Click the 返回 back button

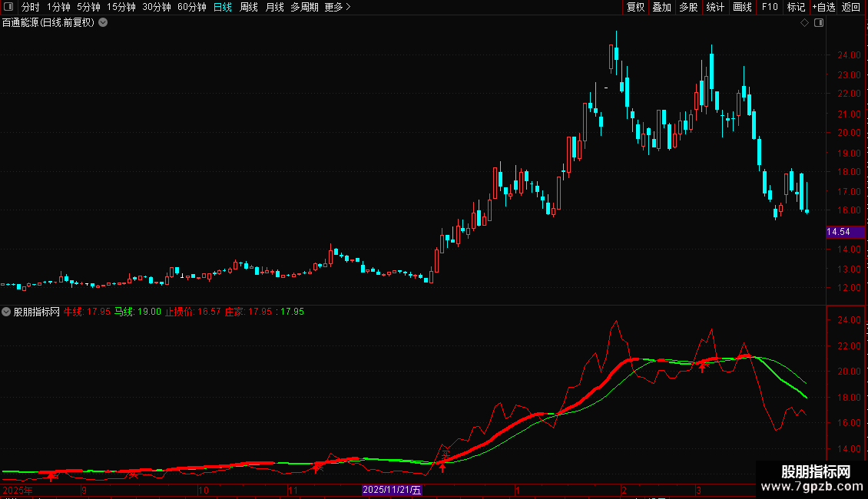[x=851, y=7]
